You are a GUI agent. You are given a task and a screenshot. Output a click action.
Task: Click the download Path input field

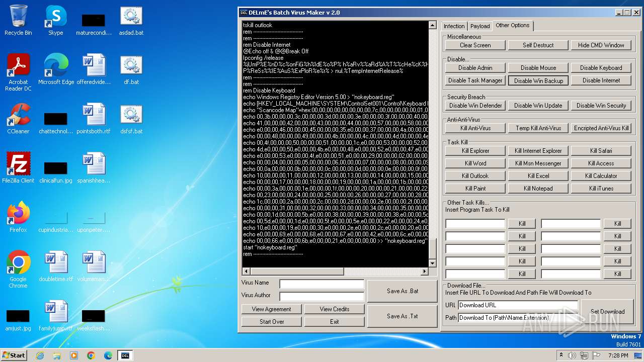(x=518, y=318)
